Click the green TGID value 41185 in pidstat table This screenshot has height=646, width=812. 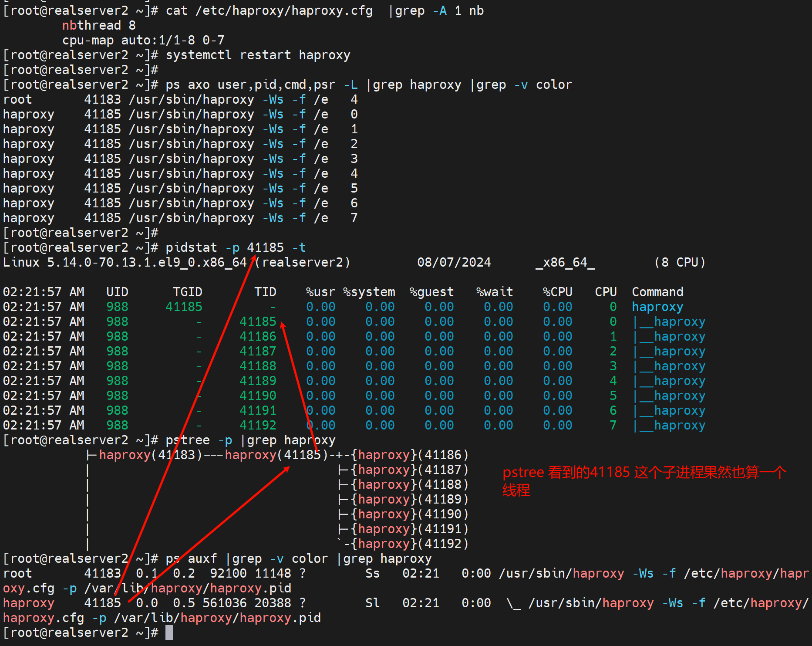(184, 307)
